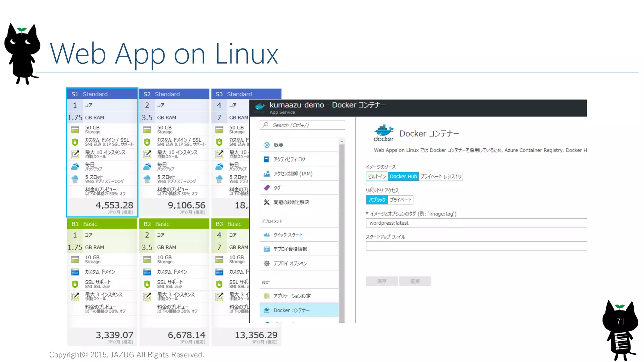Select Docker Hub image source

(403, 177)
